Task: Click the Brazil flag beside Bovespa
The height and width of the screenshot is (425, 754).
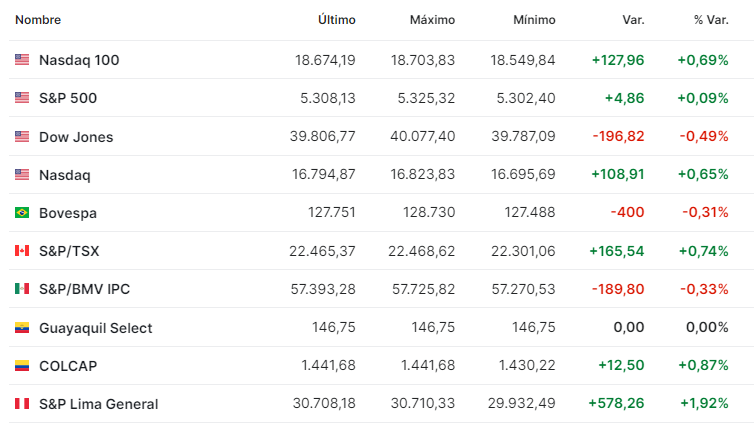Action: pos(22,212)
